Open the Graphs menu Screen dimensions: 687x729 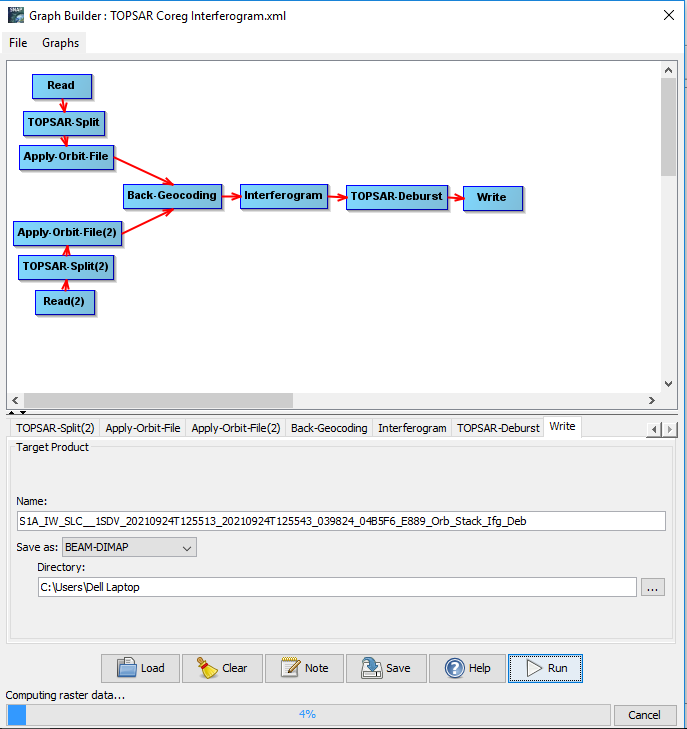[x=60, y=43]
